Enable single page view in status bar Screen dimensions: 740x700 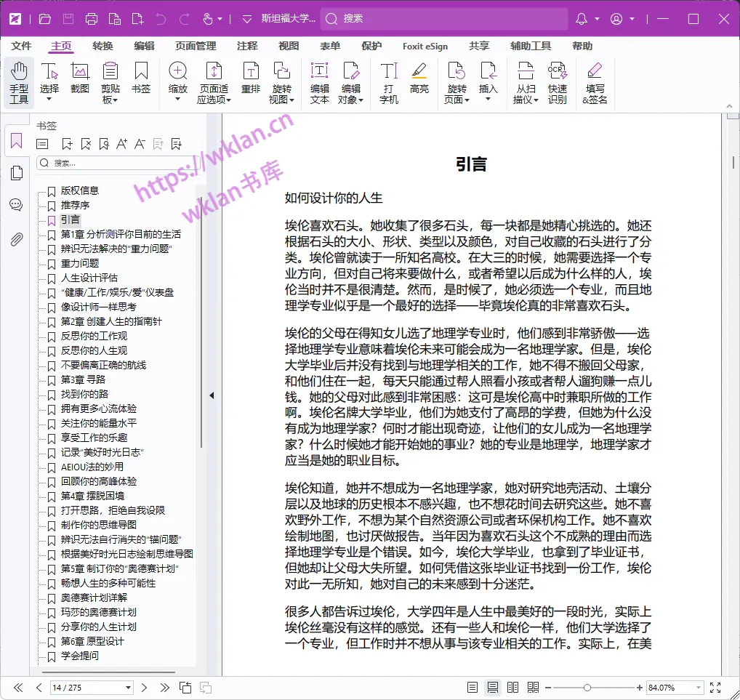(x=472, y=687)
